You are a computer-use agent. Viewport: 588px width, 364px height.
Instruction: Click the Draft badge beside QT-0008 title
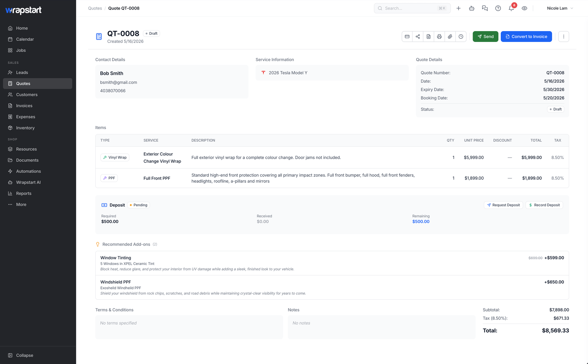click(x=151, y=34)
